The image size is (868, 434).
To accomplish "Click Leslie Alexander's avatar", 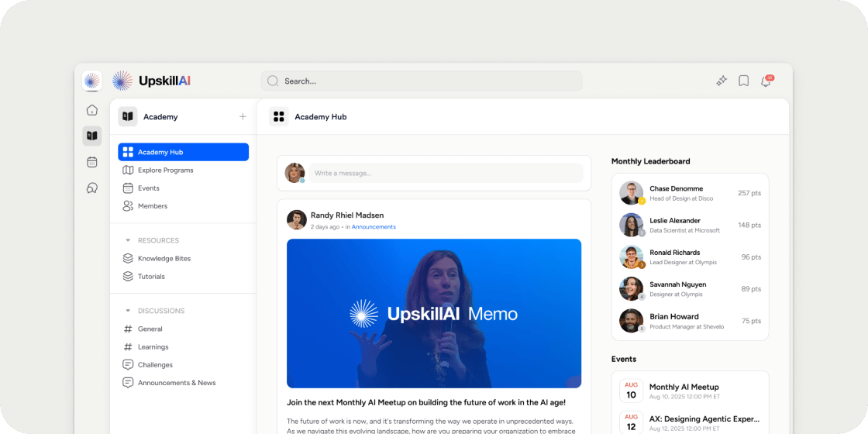I will tap(631, 225).
